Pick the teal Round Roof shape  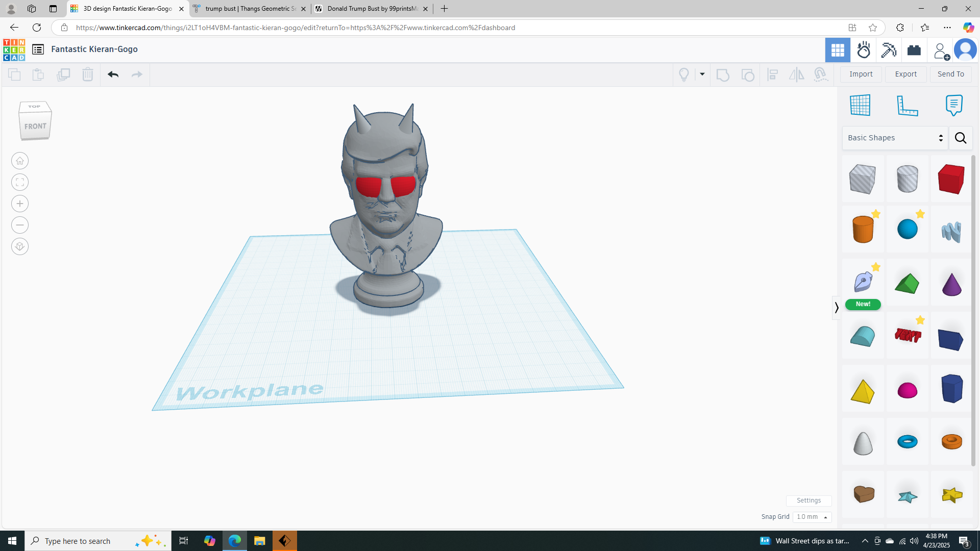(x=863, y=336)
